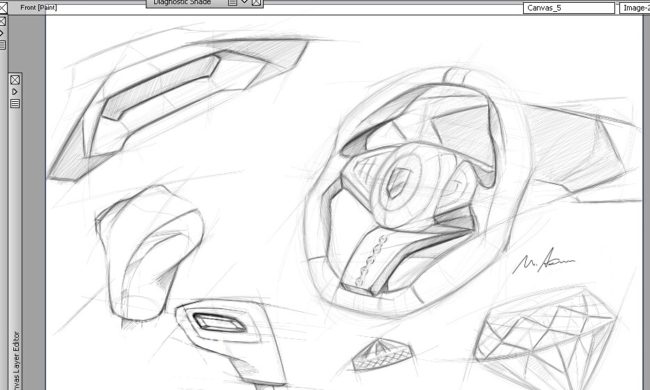
Task: Open the Canvas Layer Editor menu icon
Action: pyautogui.click(x=15, y=104)
